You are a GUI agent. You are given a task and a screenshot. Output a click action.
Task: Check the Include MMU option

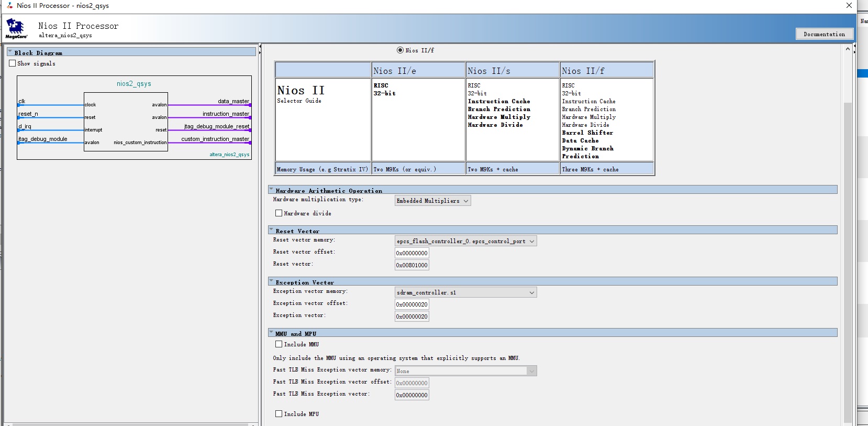tap(279, 344)
